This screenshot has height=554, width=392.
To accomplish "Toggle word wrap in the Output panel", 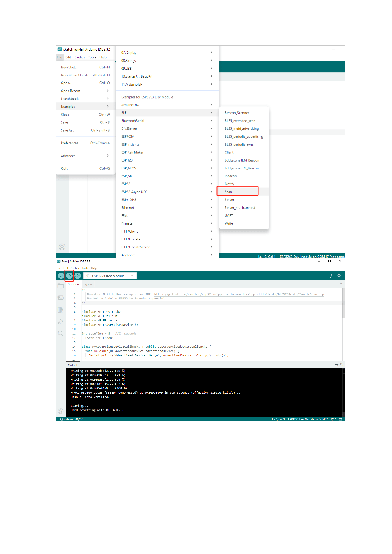I will point(337,365).
